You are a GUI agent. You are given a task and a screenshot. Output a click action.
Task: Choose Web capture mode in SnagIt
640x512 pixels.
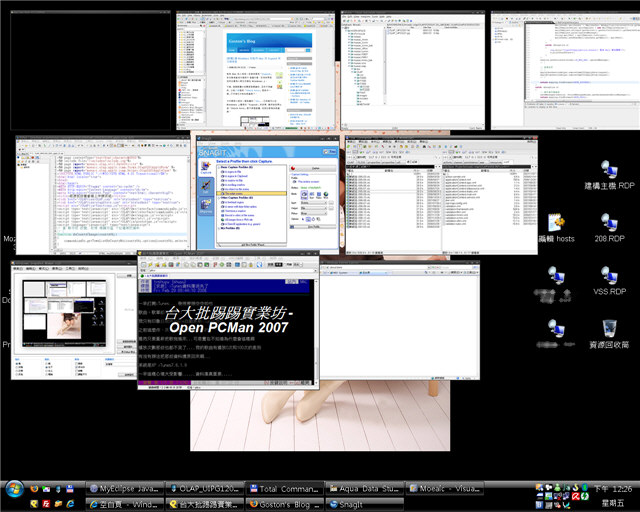[326, 195]
